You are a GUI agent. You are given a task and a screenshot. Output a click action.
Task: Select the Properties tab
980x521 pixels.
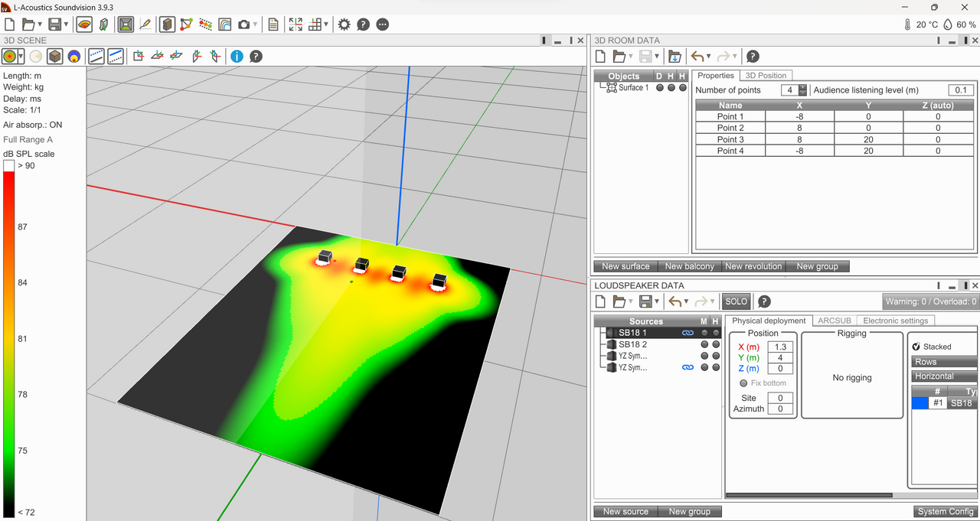[716, 76]
